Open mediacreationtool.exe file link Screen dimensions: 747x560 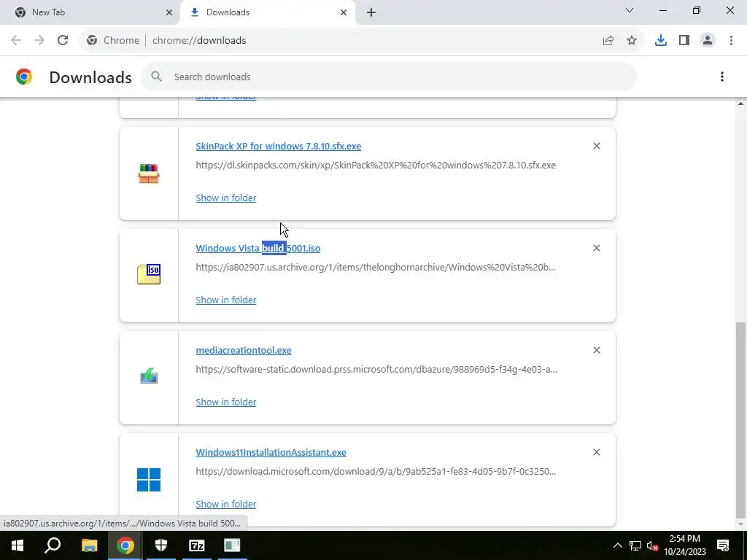[x=244, y=350]
